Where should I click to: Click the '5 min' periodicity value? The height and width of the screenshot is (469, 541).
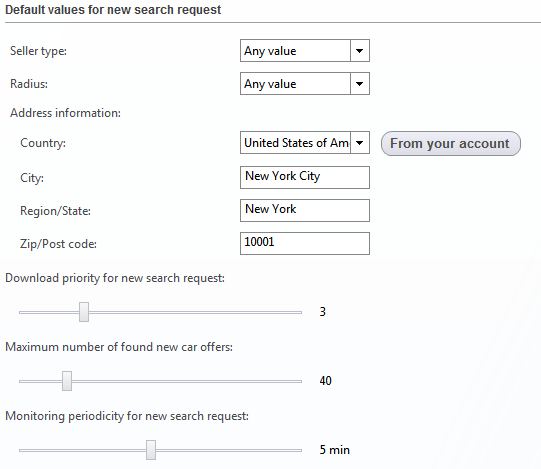[334, 450]
